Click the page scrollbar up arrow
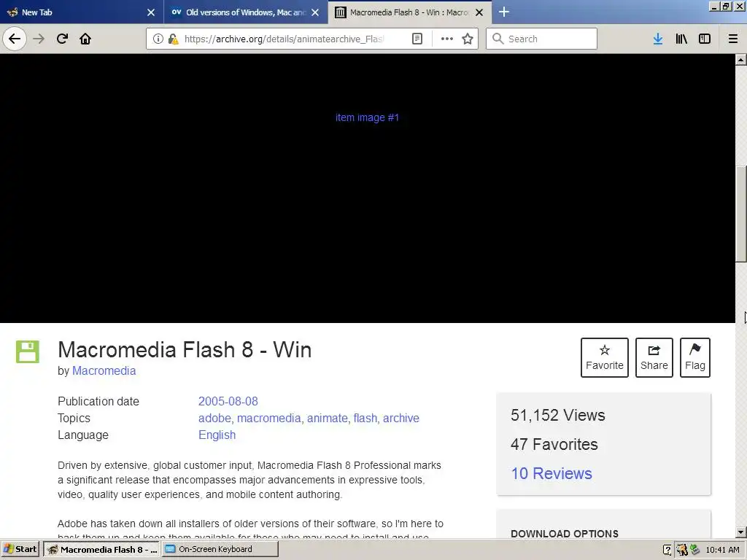Image resolution: width=747 pixels, height=560 pixels. click(741, 60)
